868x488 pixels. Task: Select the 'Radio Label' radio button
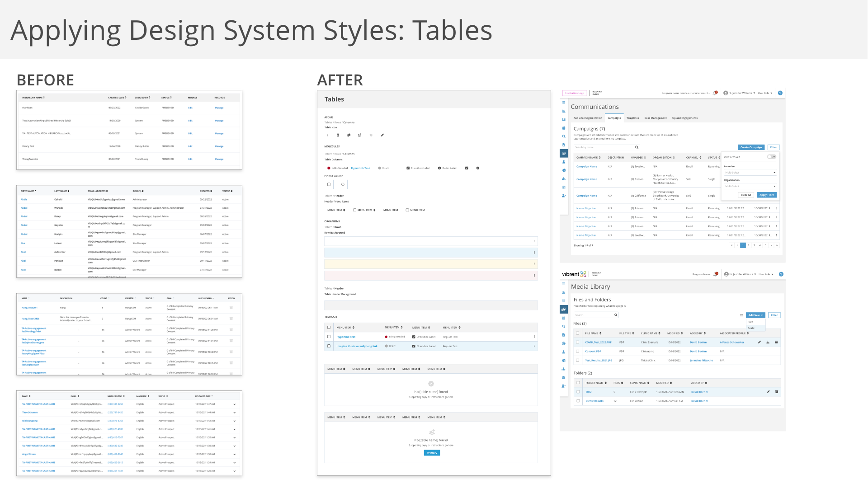(x=439, y=168)
